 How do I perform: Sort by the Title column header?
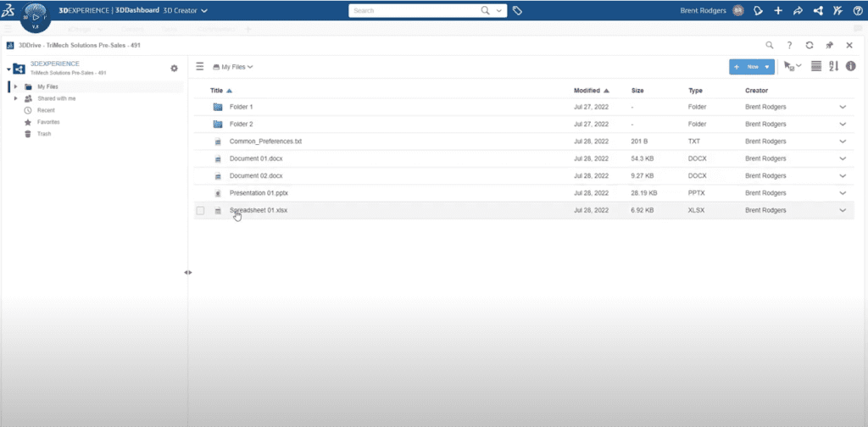pos(216,90)
